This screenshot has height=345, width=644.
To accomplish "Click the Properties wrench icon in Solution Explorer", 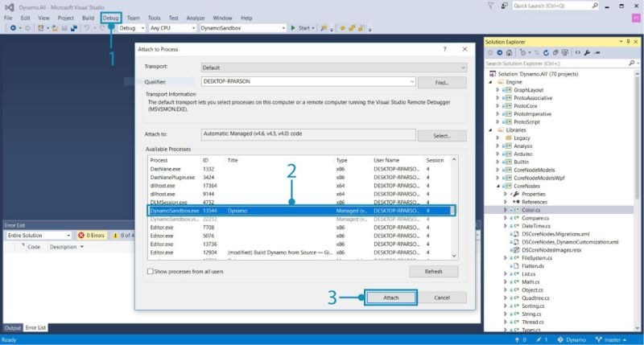I will tap(588, 52).
